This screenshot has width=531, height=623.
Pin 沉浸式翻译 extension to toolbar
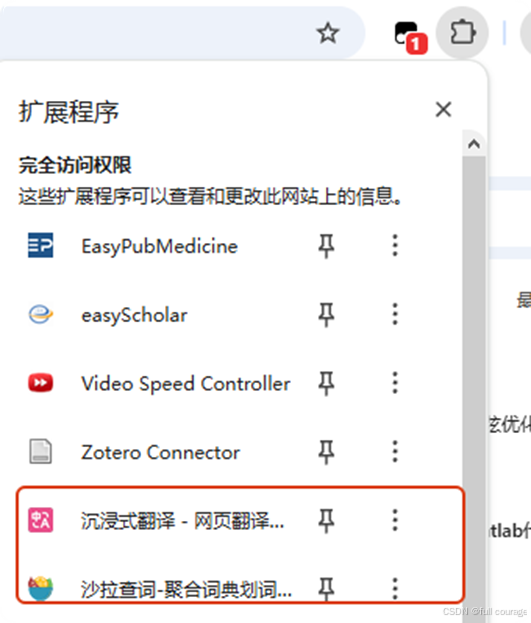[x=326, y=520]
